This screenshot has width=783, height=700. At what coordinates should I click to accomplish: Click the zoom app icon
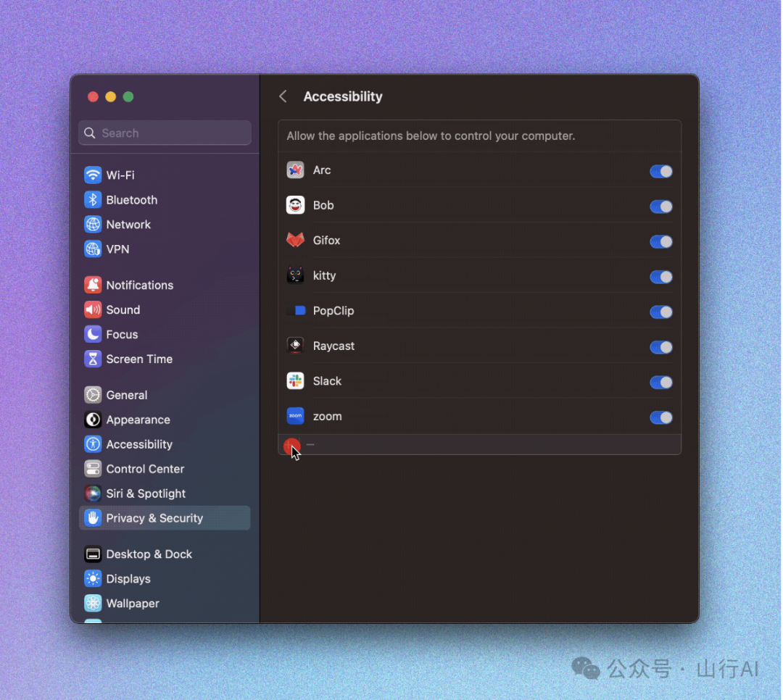tap(296, 416)
